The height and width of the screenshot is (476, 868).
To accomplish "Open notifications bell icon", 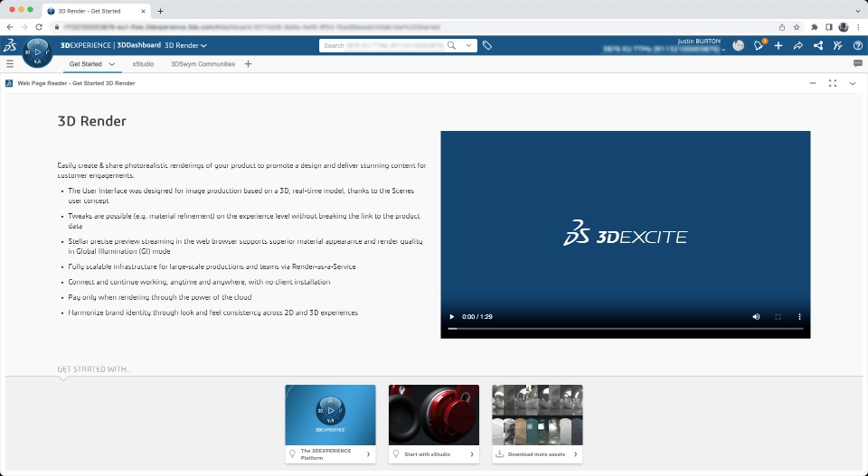I will [x=759, y=46].
